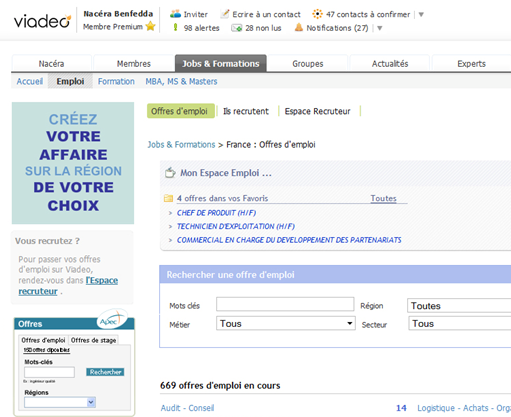511x417 pixels.
Task: Select the Offres d'emploi green tab
Action: point(181,111)
